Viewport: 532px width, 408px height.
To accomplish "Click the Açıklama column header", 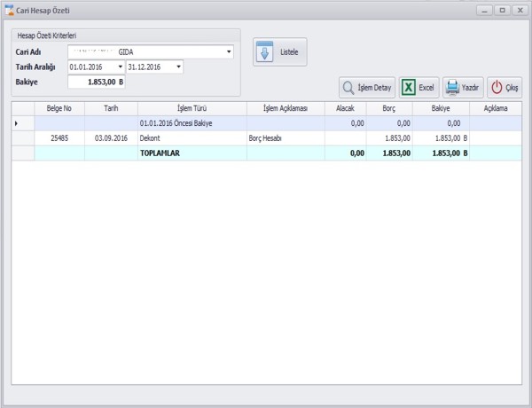I will [x=496, y=108].
